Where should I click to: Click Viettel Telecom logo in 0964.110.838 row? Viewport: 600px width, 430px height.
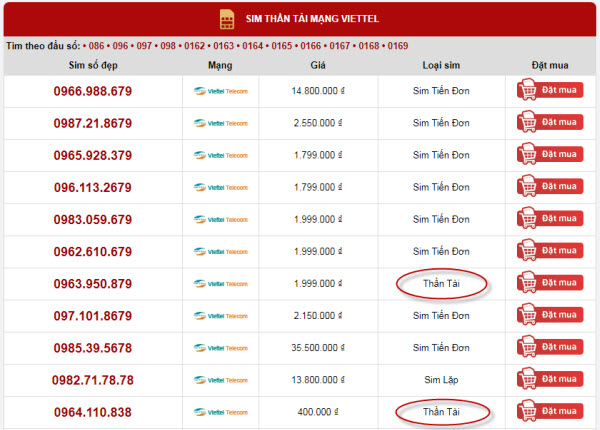click(x=220, y=413)
